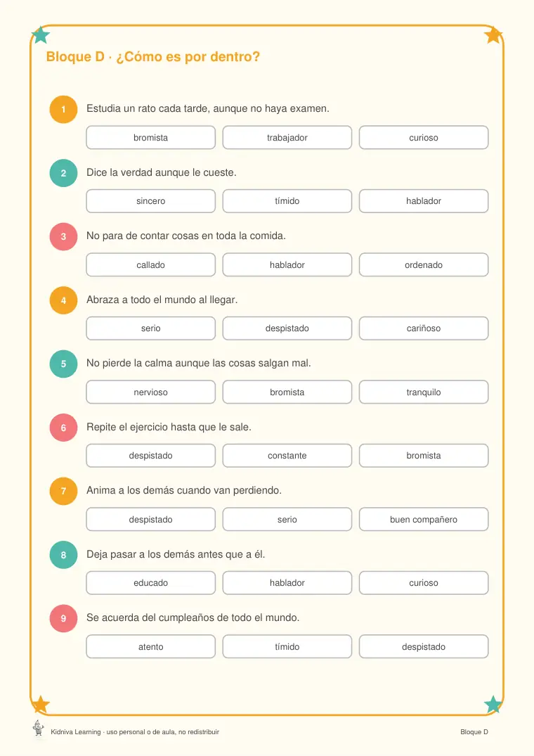
Task: Click the Kidniva Learning mascot logo
Action: pos(38,729)
